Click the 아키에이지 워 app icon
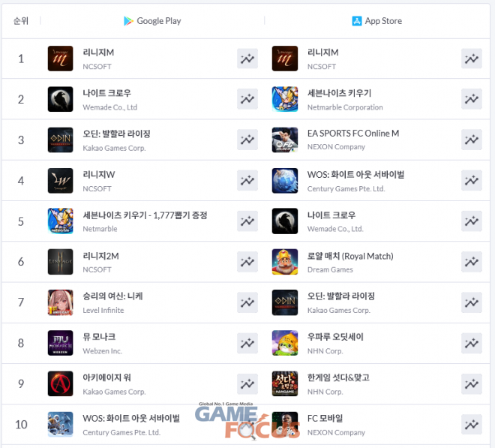 pyautogui.click(x=60, y=383)
